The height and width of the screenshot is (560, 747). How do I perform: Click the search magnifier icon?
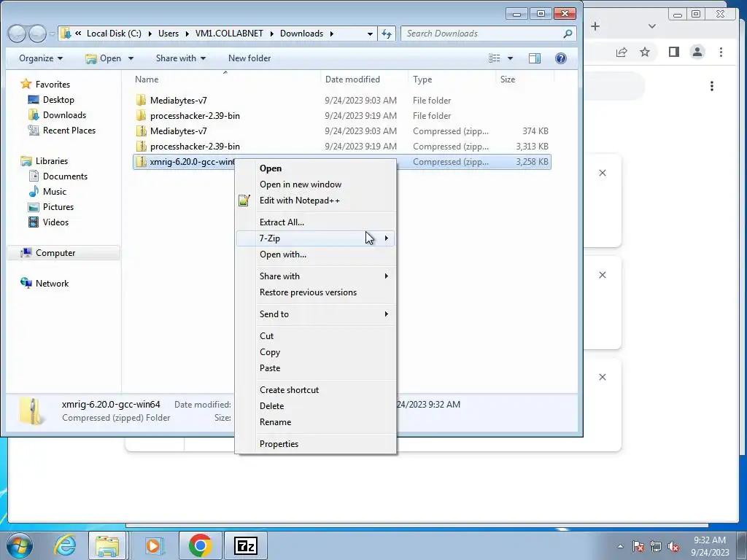[x=568, y=34]
